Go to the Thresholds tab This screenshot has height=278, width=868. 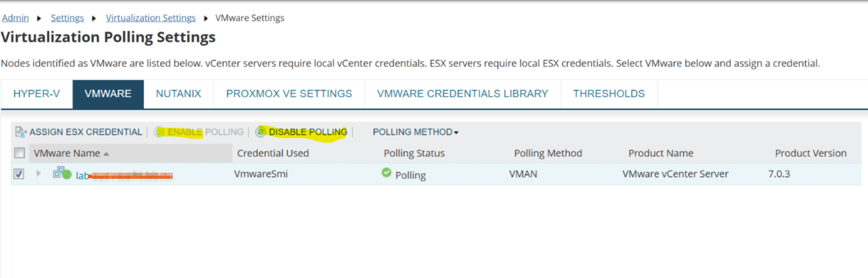tap(609, 94)
